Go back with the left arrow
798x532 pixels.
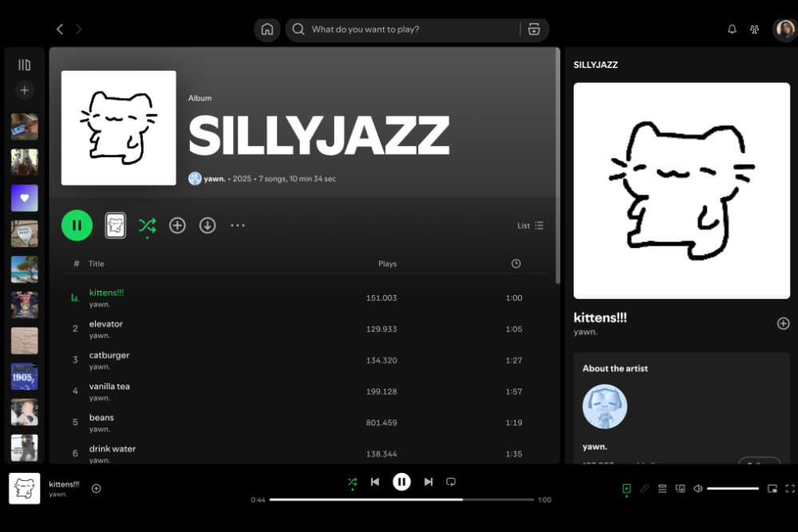(60, 30)
